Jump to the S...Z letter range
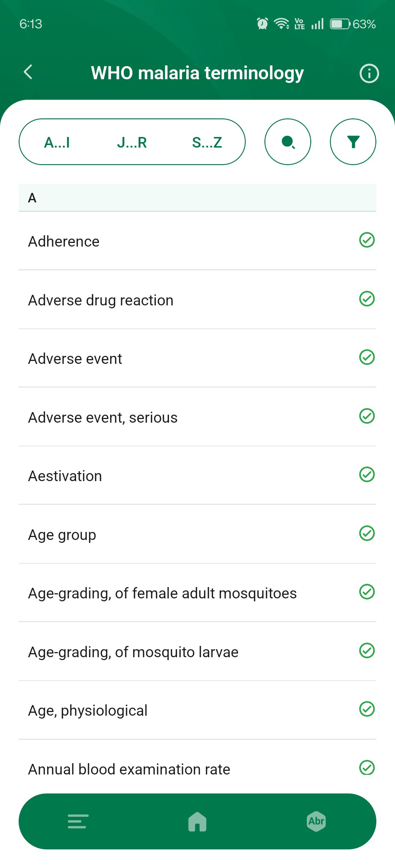This screenshot has height=868, width=395. 207,142
